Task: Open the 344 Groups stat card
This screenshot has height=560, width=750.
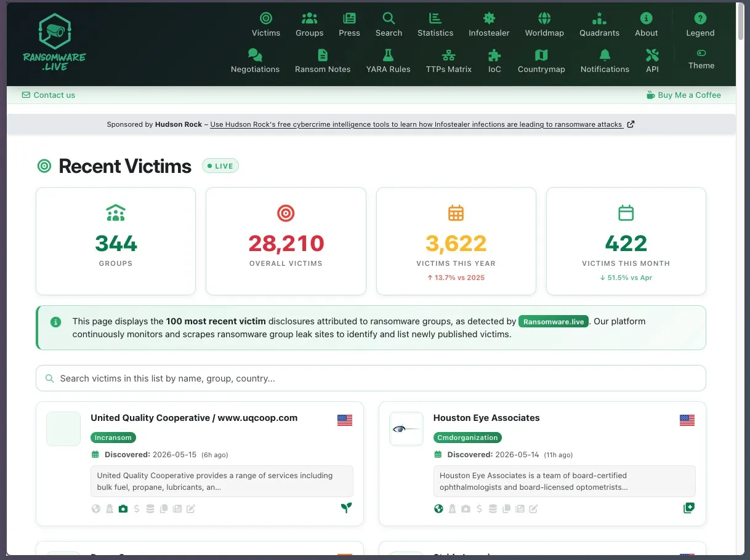Action: tap(116, 241)
